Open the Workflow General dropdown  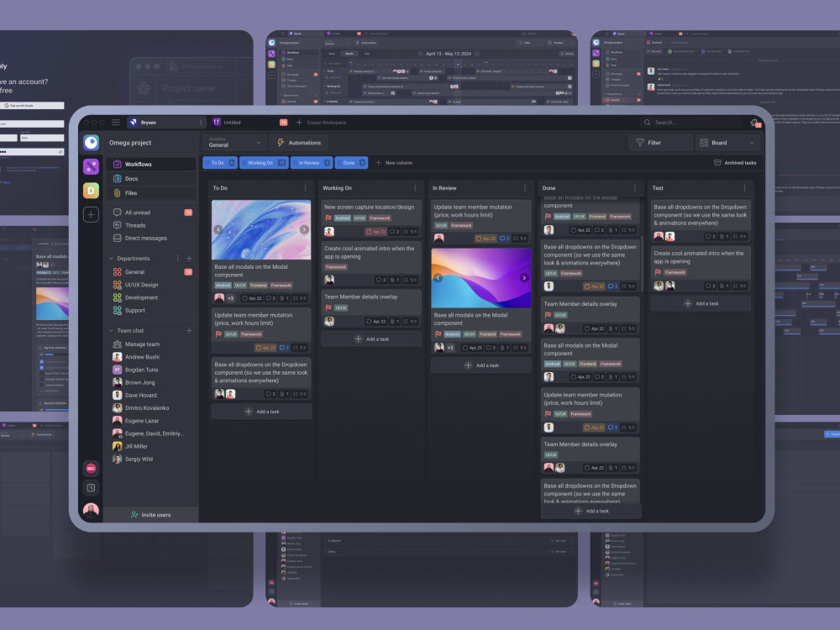tap(234, 143)
